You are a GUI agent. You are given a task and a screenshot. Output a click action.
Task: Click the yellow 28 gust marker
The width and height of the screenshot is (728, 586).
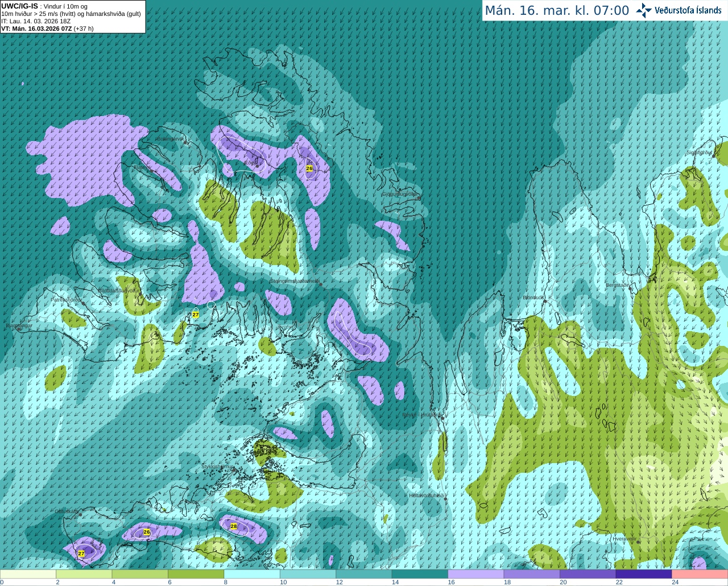[x=234, y=526]
